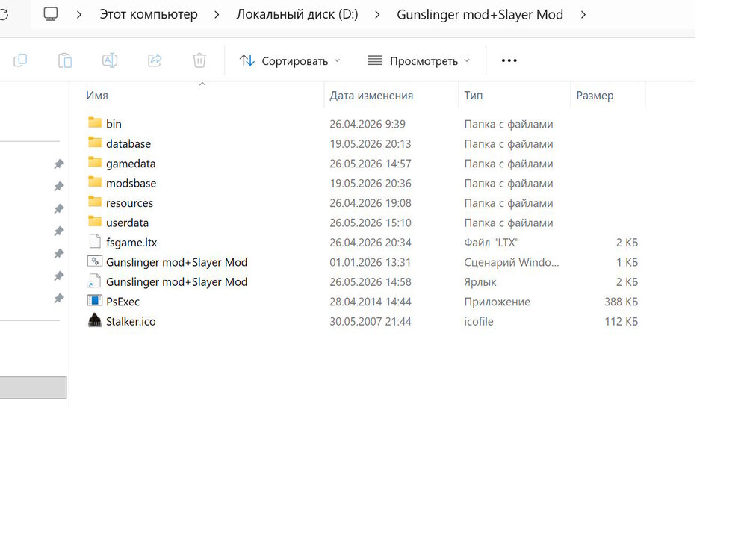This screenshot has width=747, height=560.
Task: Expand chevron after Gunslinger mod+Slayer Mod breadcrumb
Action: click(x=583, y=15)
